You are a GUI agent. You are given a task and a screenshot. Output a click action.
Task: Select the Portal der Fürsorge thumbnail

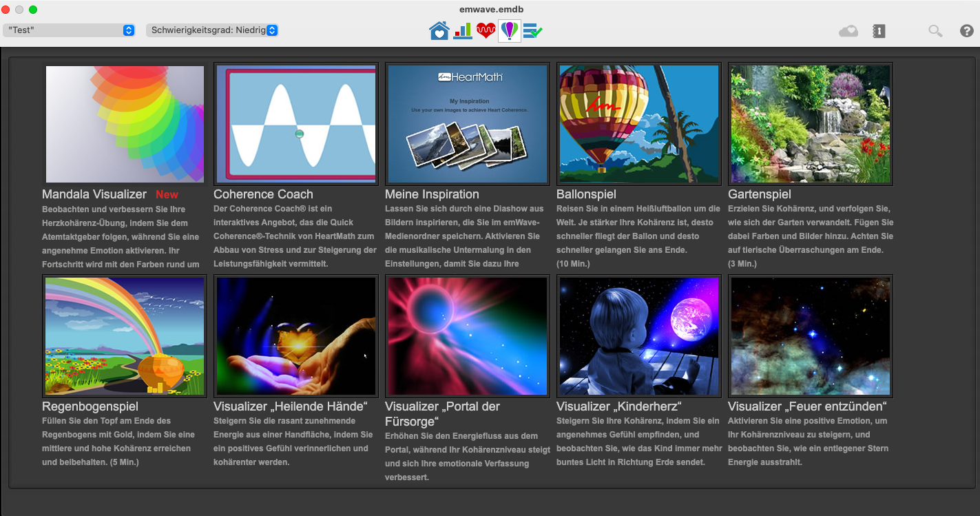[468, 336]
